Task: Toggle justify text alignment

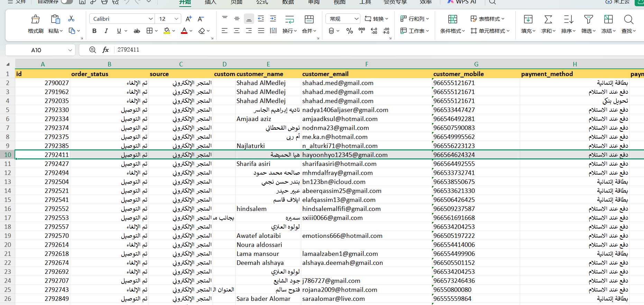Action: (x=261, y=31)
